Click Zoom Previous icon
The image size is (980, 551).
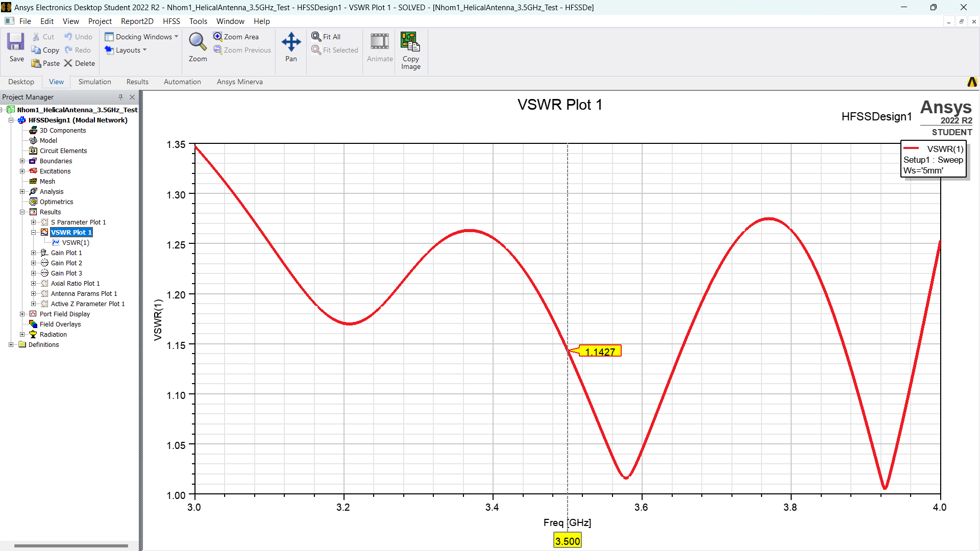point(217,50)
